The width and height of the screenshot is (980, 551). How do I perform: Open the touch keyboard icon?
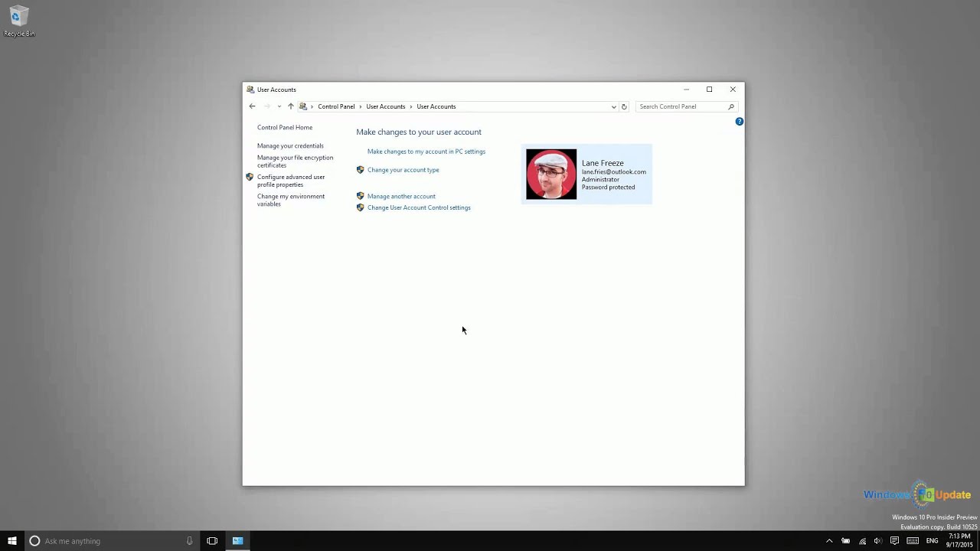pos(913,541)
